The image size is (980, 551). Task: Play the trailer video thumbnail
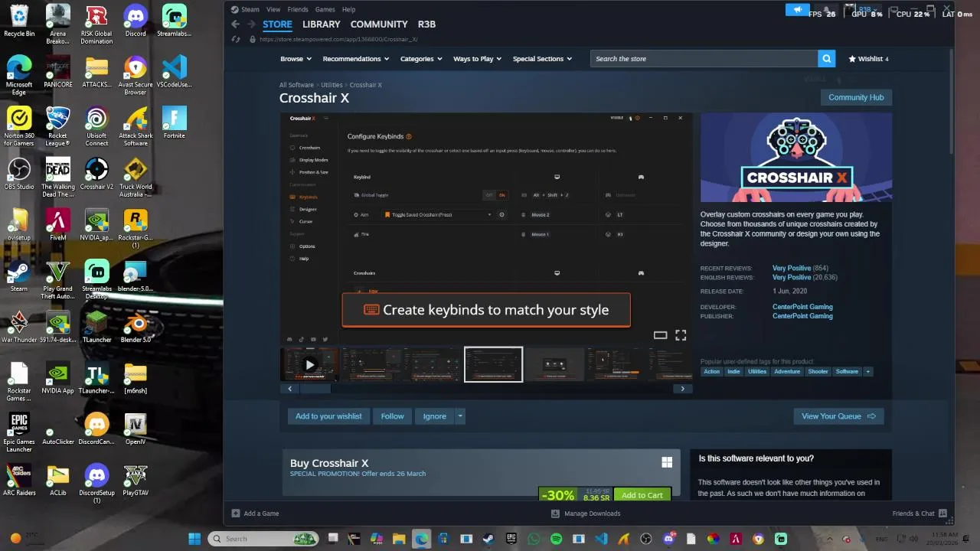click(310, 364)
